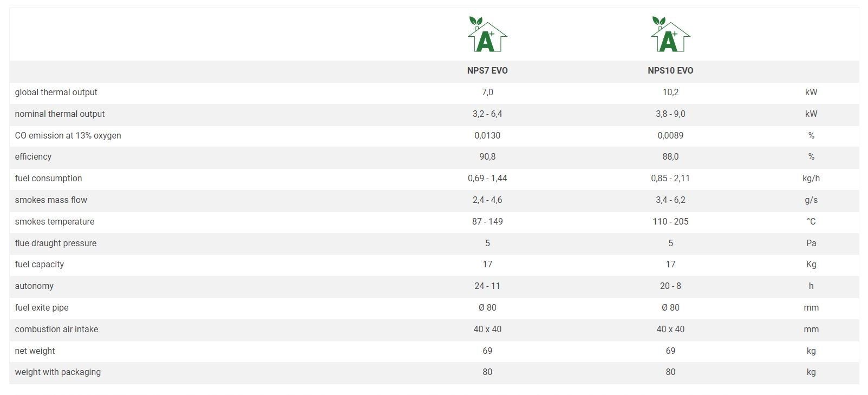
Task: Select the fuel capacity row label
Action: pyautogui.click(x=39, y=264)
